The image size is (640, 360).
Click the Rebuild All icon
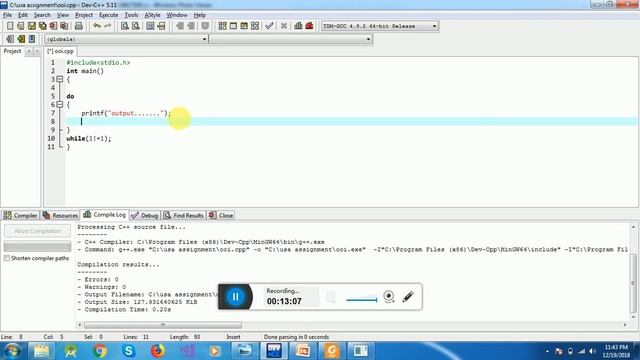[255, 26]
